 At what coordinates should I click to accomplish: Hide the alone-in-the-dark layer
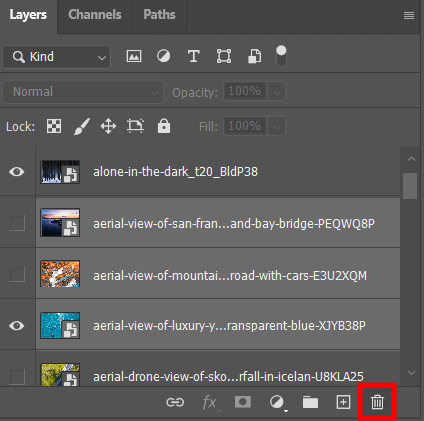point(17,172)
